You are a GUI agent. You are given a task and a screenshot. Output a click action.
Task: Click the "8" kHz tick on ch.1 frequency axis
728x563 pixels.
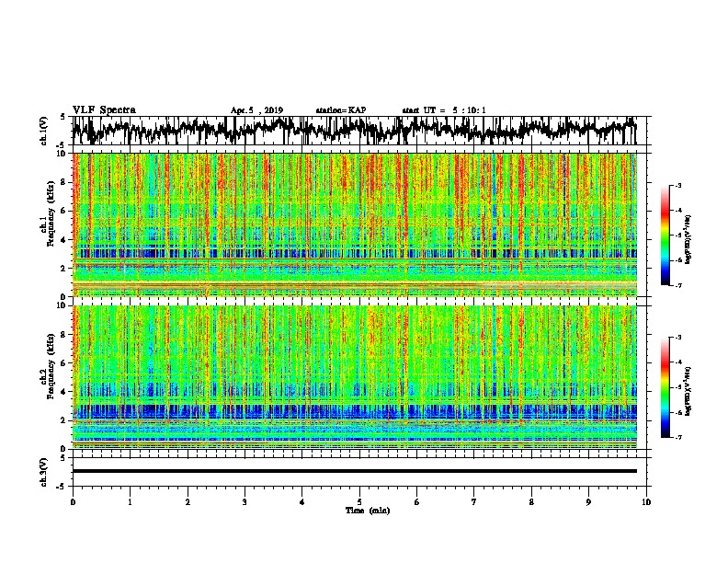click(64, 182)
